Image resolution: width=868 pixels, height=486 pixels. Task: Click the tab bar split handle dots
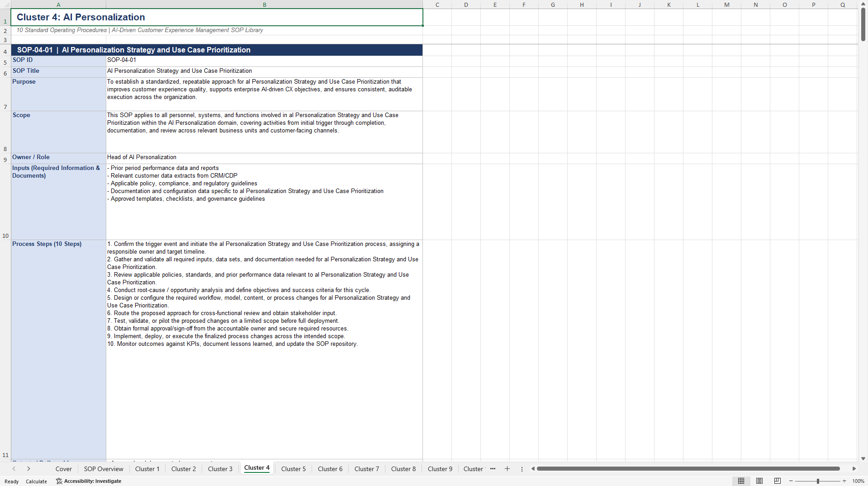[522, 469]
